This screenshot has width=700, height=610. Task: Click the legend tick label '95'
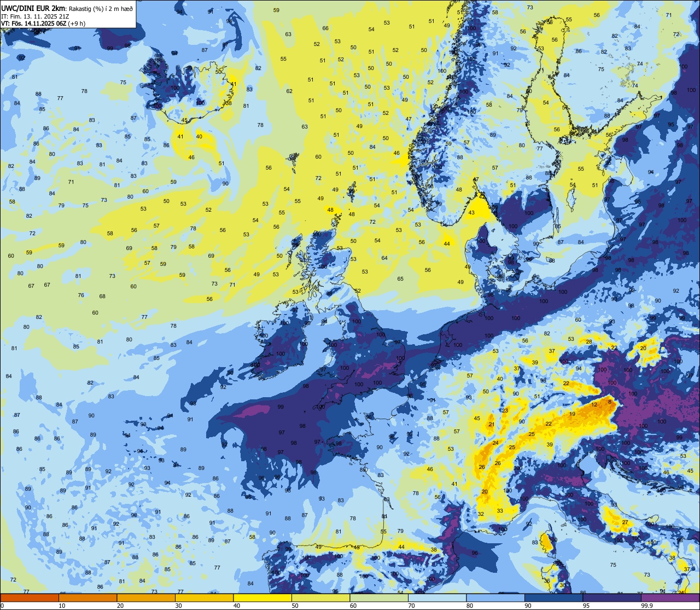point(586,606)
